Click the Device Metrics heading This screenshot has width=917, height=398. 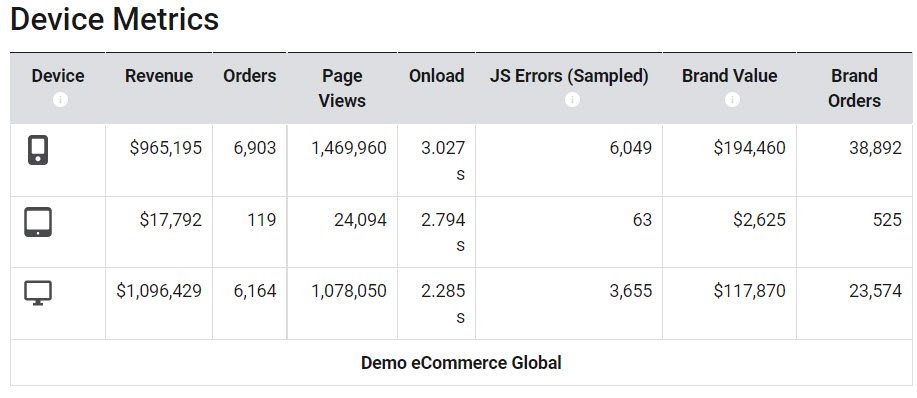115,19
